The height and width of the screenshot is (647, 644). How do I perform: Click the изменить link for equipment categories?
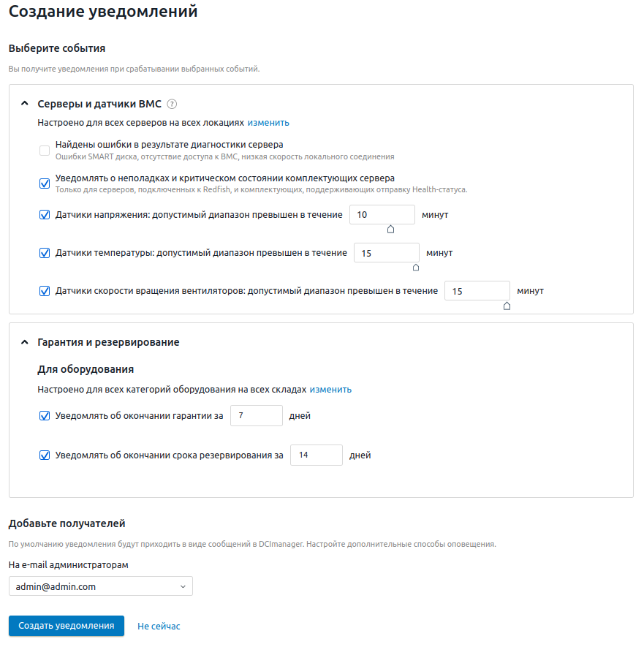click(330, 390)
